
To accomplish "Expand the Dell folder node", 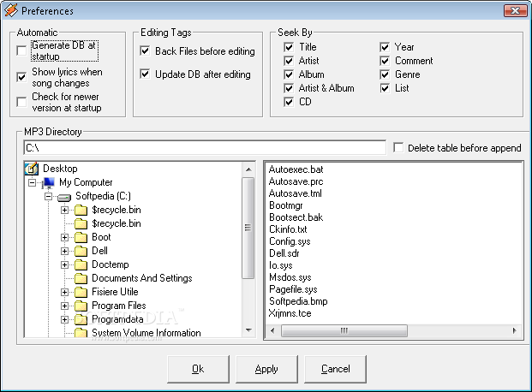I will [x=64, y=251].
